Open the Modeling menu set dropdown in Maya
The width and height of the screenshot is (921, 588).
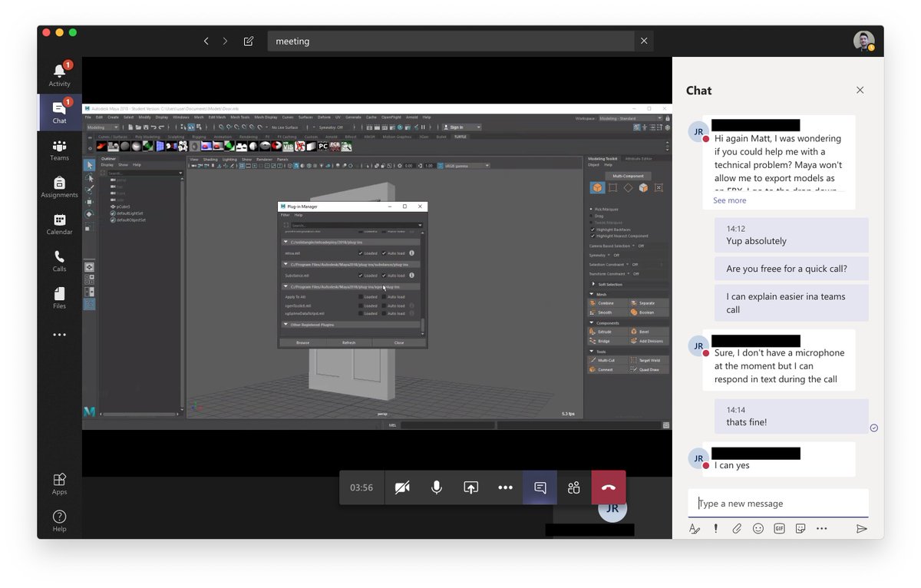[103, 127]
